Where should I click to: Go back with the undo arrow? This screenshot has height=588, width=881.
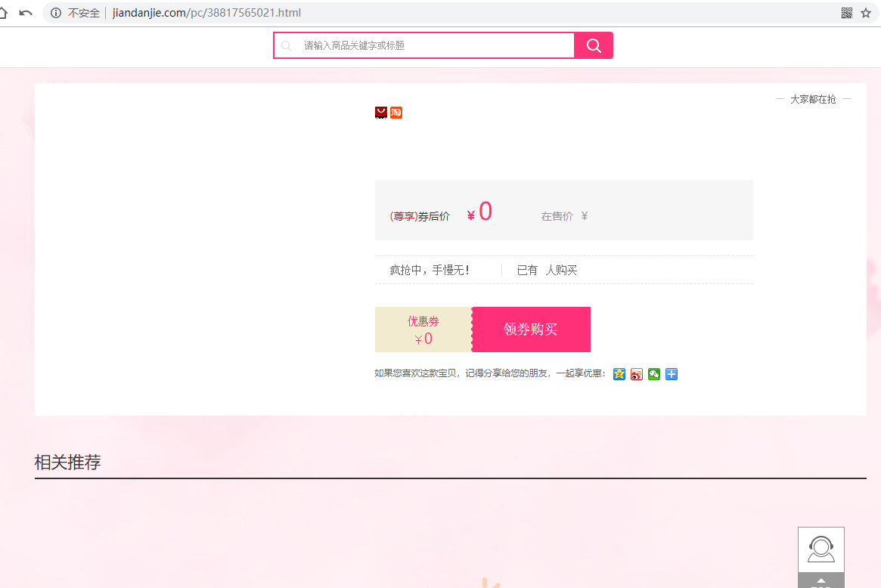(x=26, y=13)
